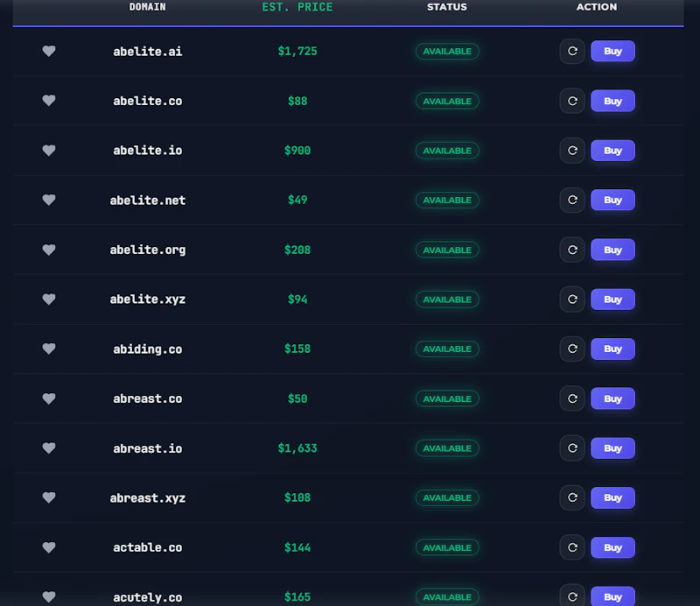Toggle the heart for abreast.io
The image size is (700, 606).
point(49,447)
